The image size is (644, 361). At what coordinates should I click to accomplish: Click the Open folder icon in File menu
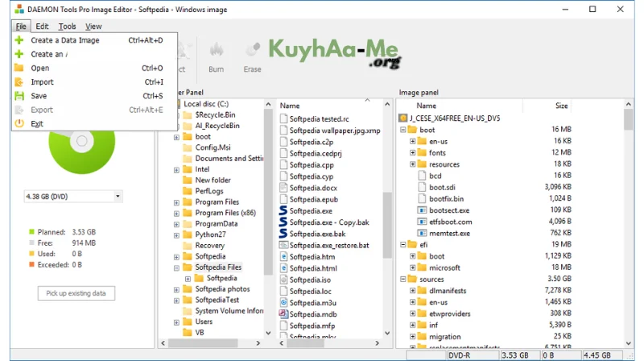click(19, 68)
